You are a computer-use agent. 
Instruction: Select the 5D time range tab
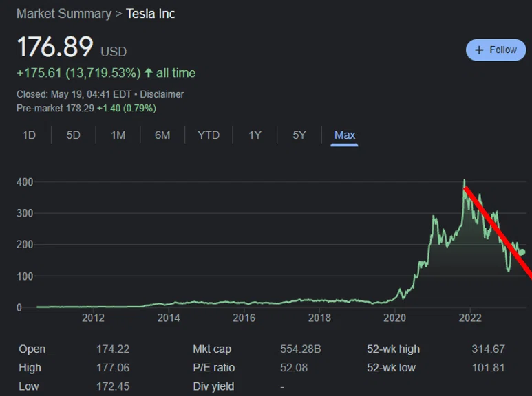tap(73, 135)
